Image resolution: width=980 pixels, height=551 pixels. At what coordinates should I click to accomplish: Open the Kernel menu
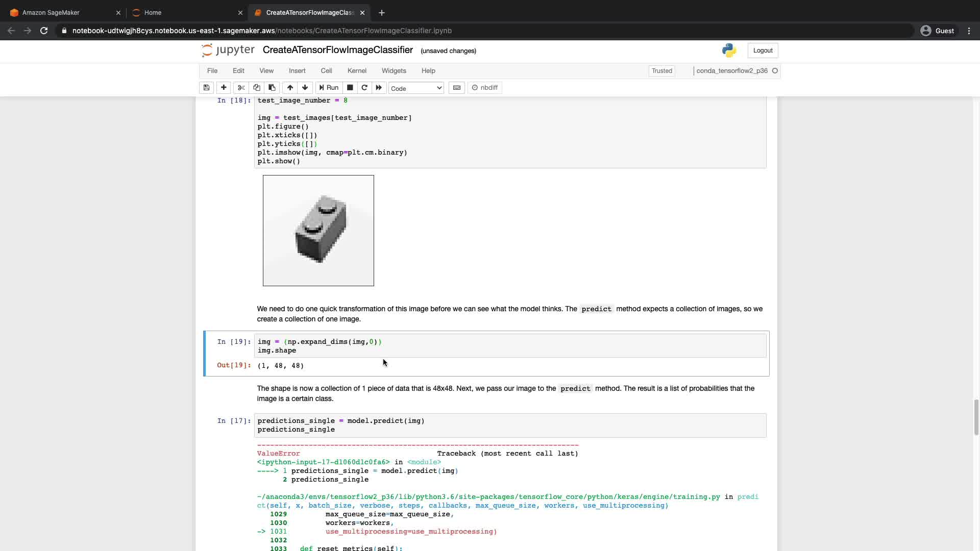(x=357, y=71)
